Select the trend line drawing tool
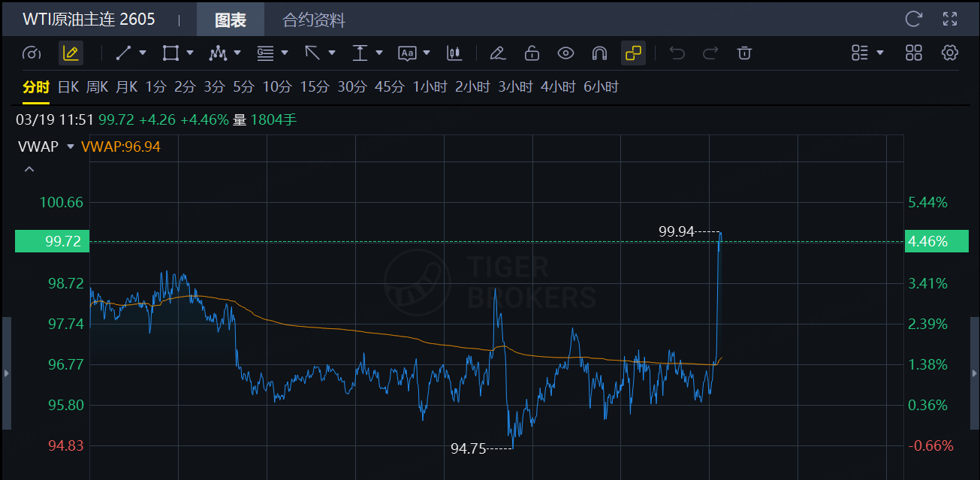Viewport: 980px width, 480px height. (x=124, y=53)
